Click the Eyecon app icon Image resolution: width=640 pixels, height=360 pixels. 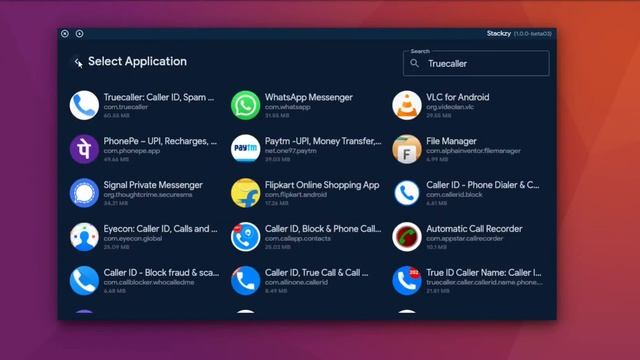84,237
